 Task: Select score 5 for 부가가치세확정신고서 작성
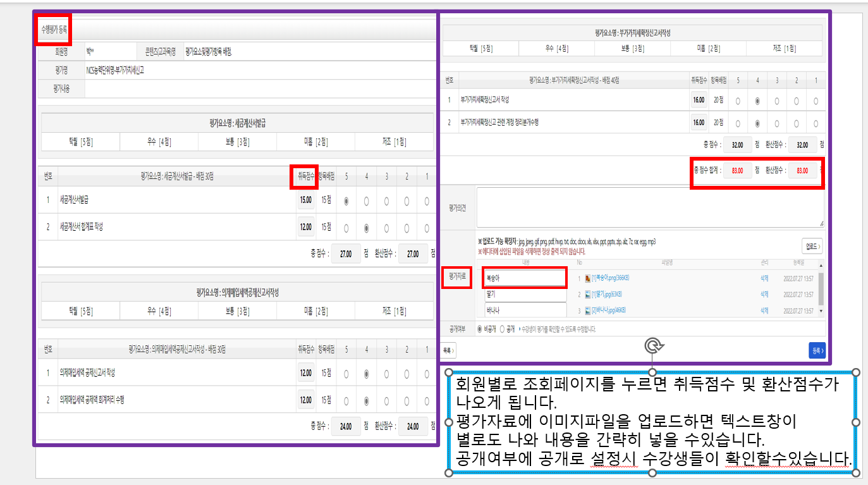click(x=737, y=101)
